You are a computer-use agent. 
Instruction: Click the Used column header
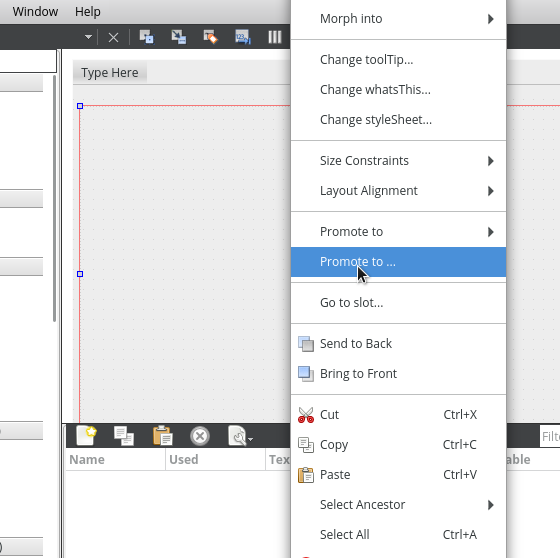215,459
